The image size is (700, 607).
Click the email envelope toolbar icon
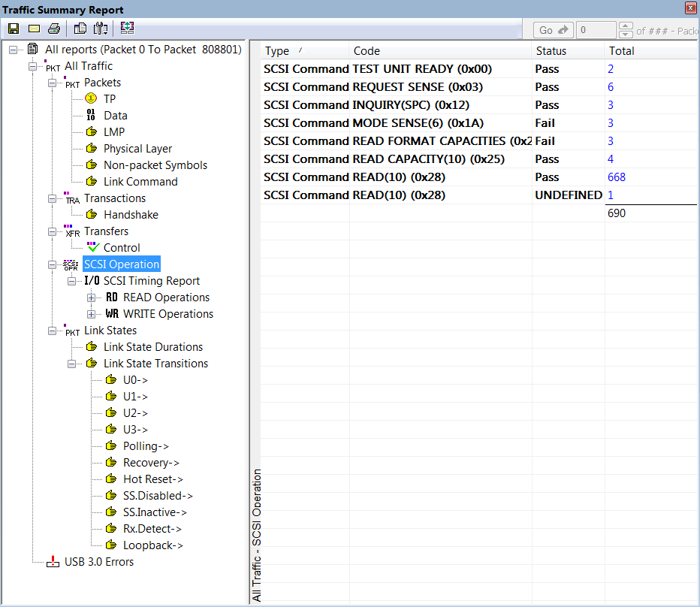coord(34,29)
